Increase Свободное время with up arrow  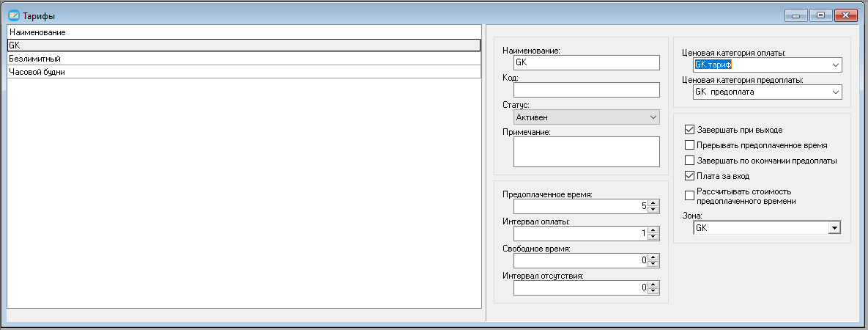[653, 257]
